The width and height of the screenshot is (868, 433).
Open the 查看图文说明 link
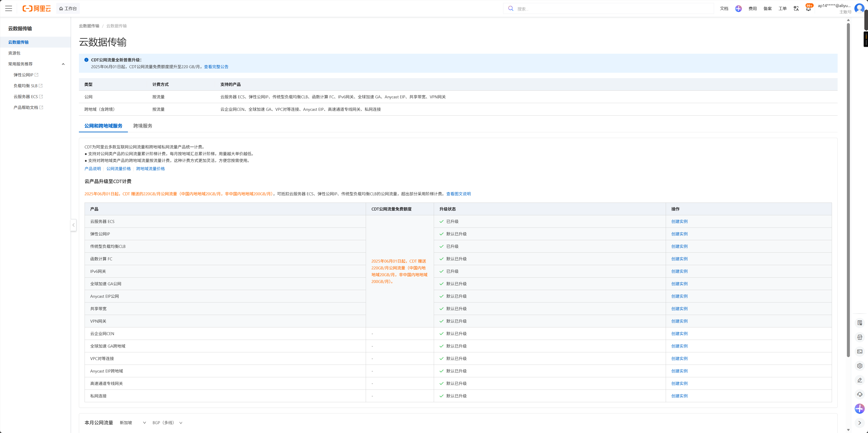click(458, 194)
